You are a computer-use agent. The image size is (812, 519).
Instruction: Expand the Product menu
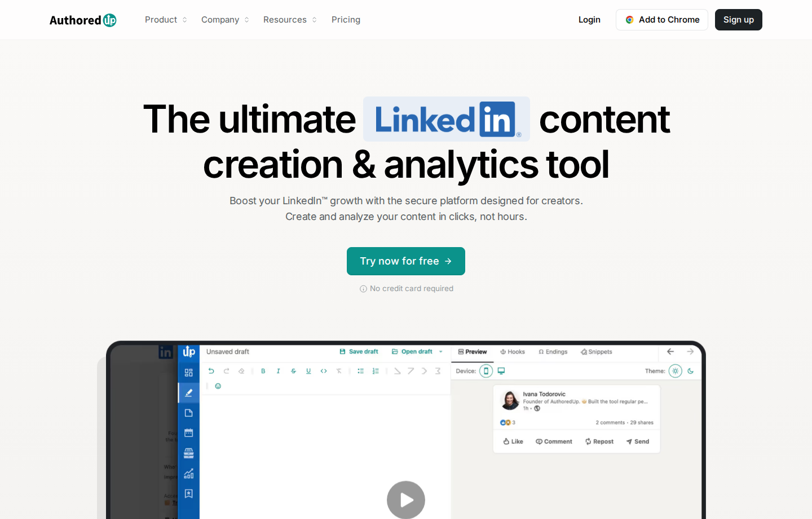[x=166, y=20]
